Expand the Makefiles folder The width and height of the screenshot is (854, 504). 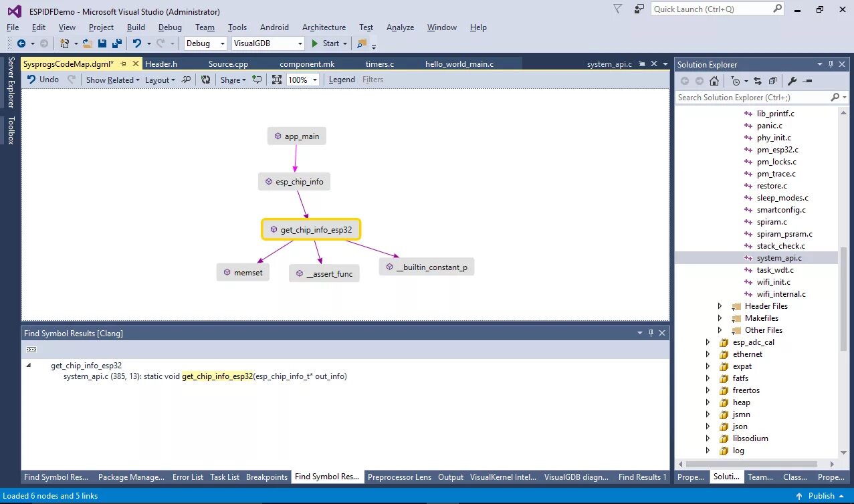tap(720, 318)
